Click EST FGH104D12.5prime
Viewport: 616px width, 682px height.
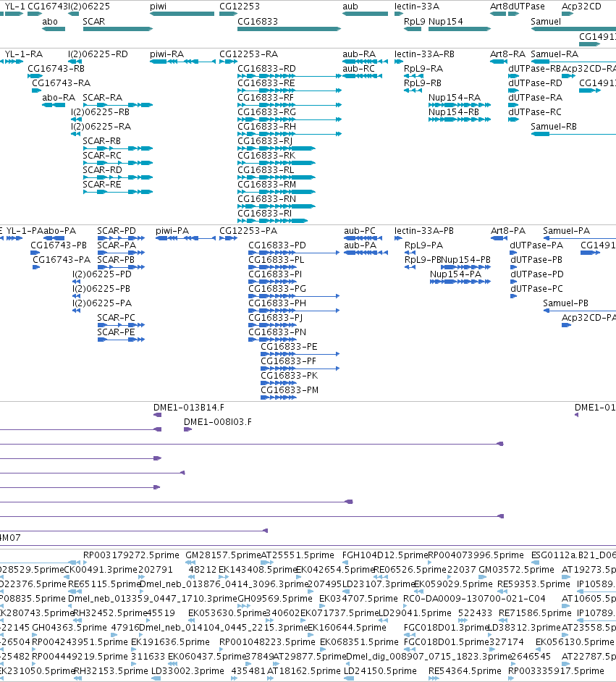[x=385, y=555]
